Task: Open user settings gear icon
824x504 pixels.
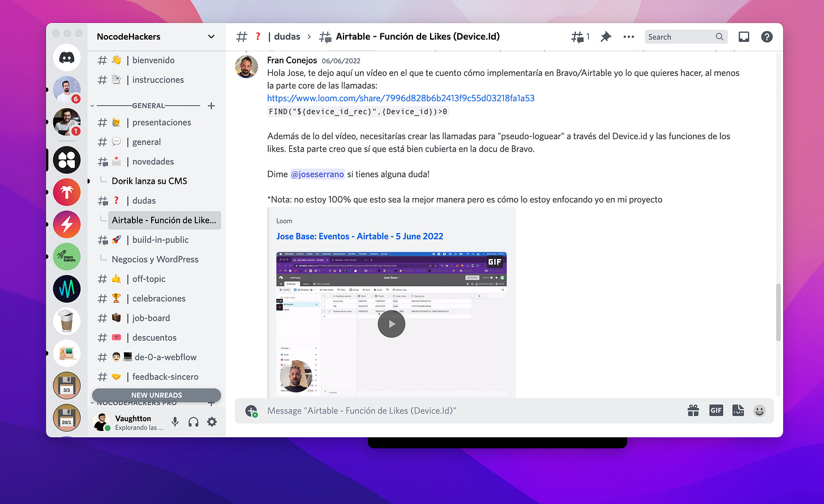Action: (212, 422)
